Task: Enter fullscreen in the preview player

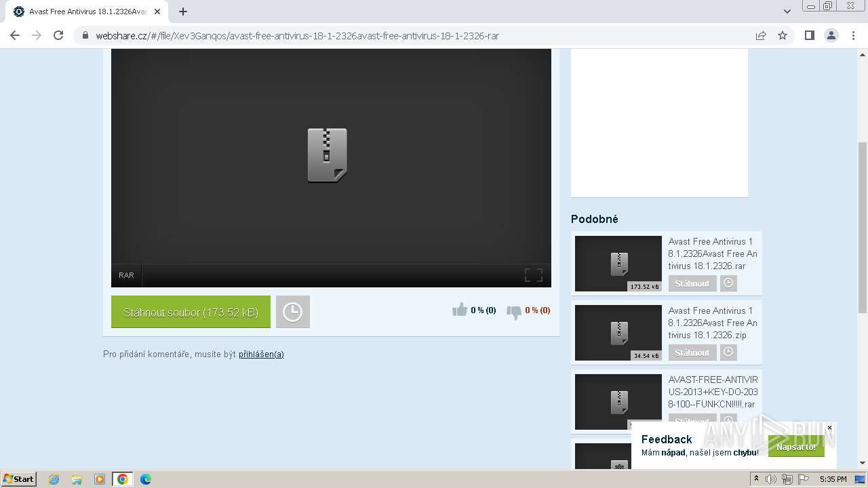Action: point(534,275)
